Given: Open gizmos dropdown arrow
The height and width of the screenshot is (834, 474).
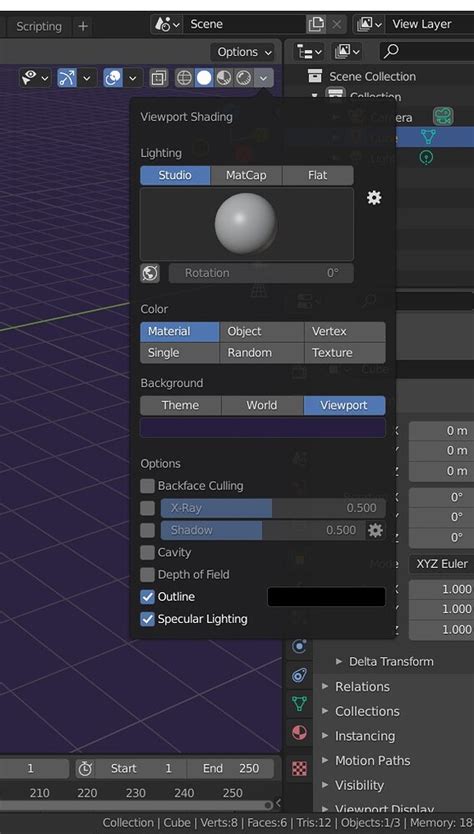Looking at the screenshot, I should tap(87, 78).
